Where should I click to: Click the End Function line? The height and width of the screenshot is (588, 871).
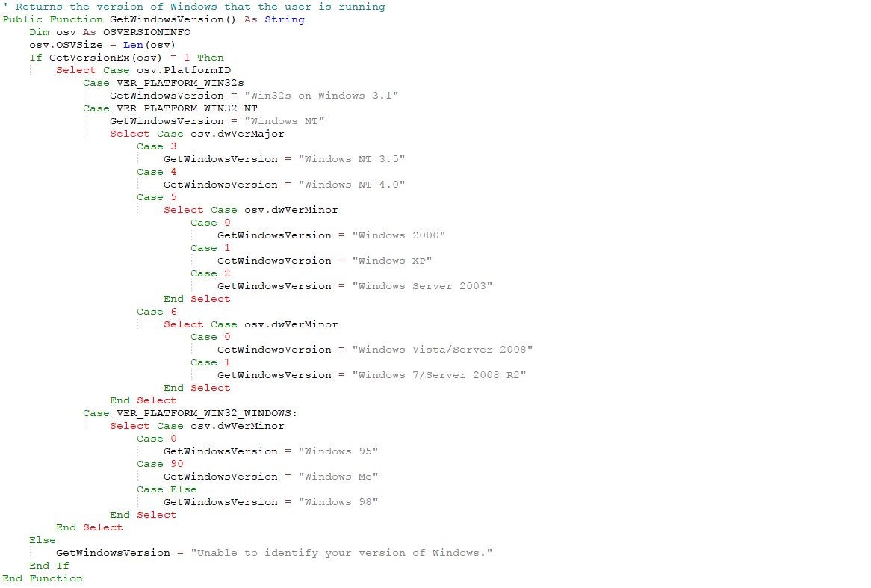click(x=43, y=578)
